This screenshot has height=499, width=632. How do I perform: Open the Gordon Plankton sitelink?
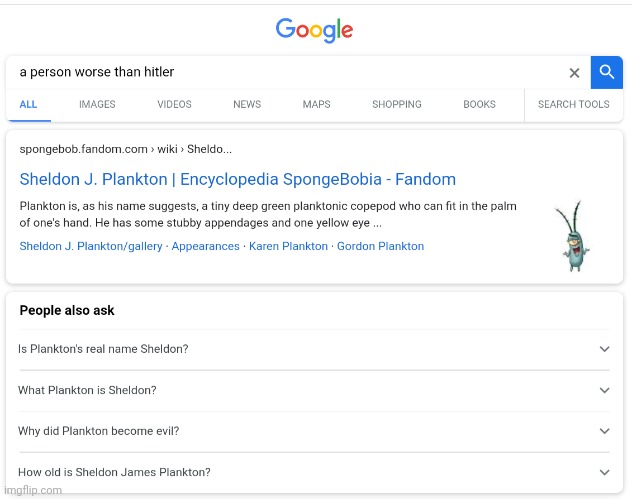pos(380,246)
